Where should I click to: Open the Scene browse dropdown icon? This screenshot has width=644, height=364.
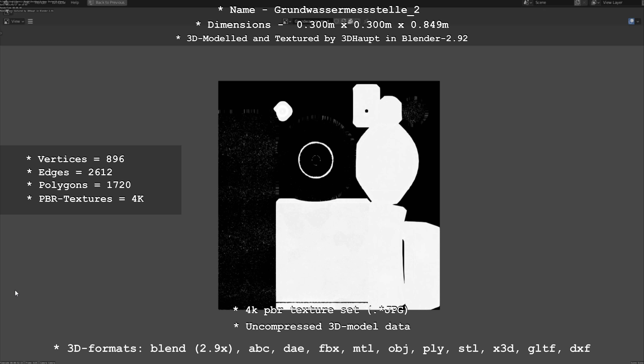528,2
